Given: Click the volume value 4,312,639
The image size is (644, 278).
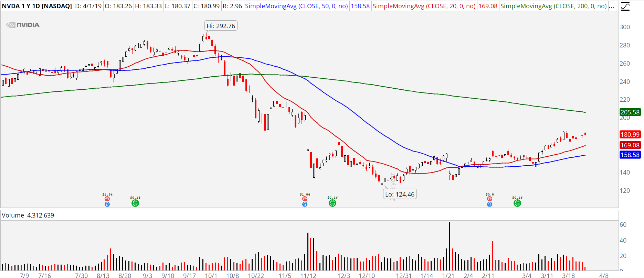Looking at the screenshot, I should (41, 215).
